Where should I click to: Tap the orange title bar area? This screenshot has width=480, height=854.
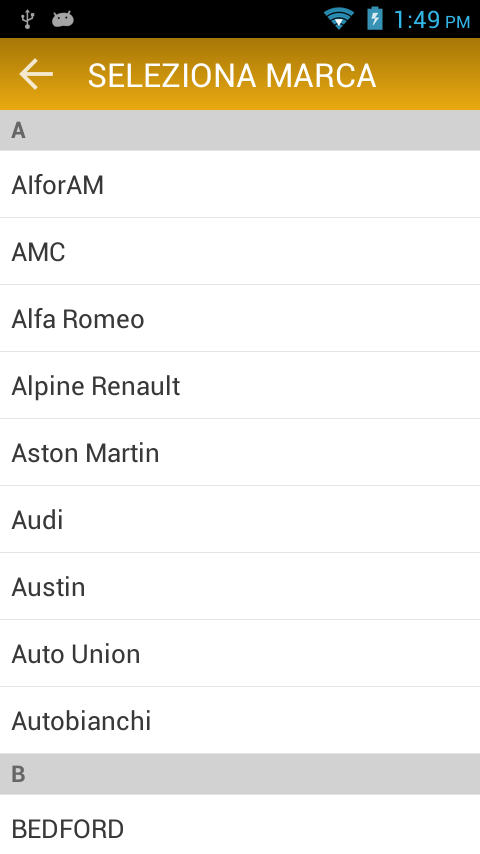coord(240,74)
